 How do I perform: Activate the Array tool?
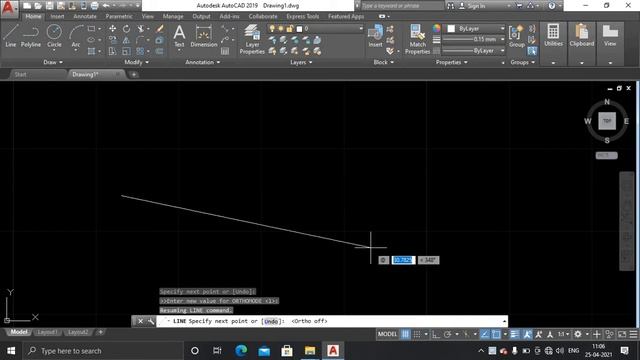140,51
